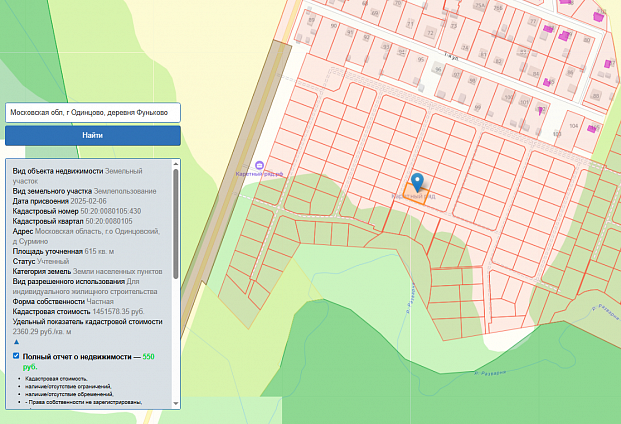Click map parcel number 25А
The height and width of the screenshot is (424, 621).
click(x=480, y=6)
